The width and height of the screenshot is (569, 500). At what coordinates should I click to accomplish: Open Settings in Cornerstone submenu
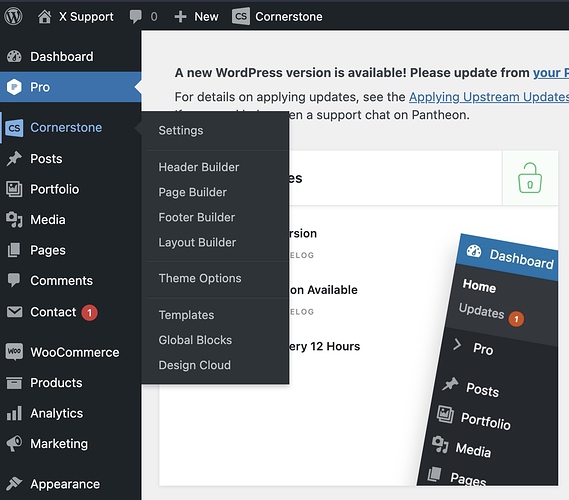tap(181, 130)
